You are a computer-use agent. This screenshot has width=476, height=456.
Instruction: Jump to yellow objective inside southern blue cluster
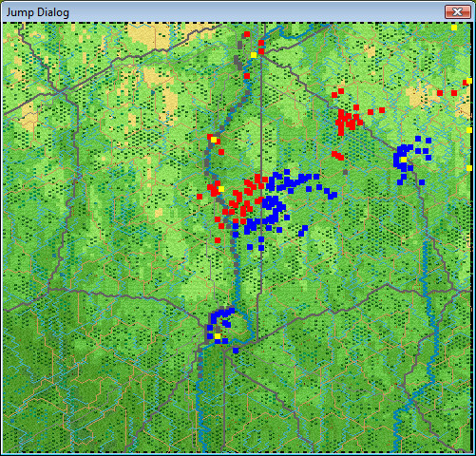(218, 336)
